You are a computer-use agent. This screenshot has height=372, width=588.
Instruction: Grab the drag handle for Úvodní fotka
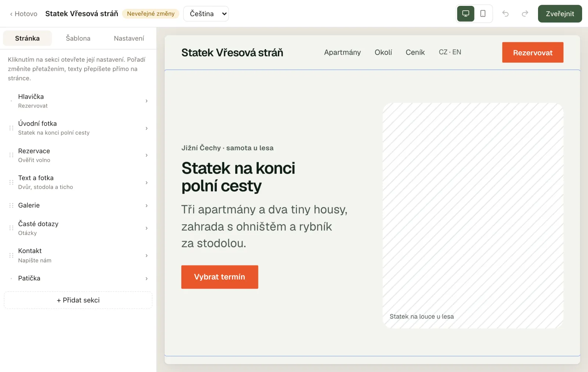pos(11,128)
